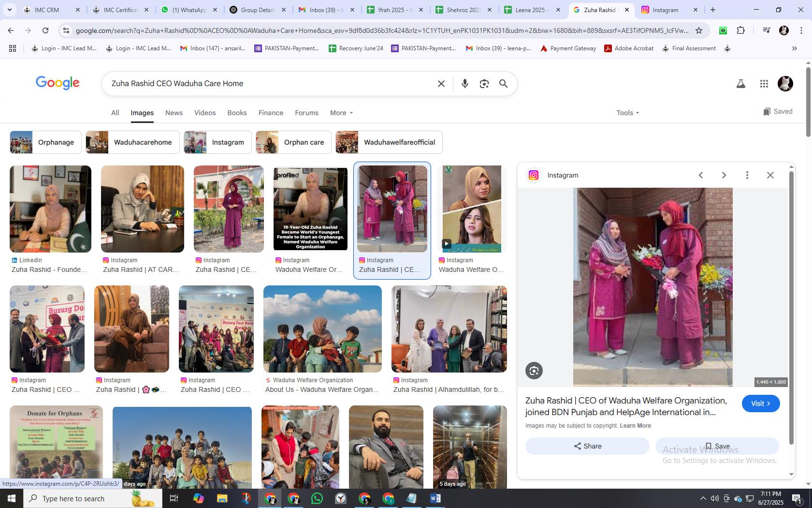Expand the More search filters dropdown
The image size is (812, 508).
click(x=342, y=113)
